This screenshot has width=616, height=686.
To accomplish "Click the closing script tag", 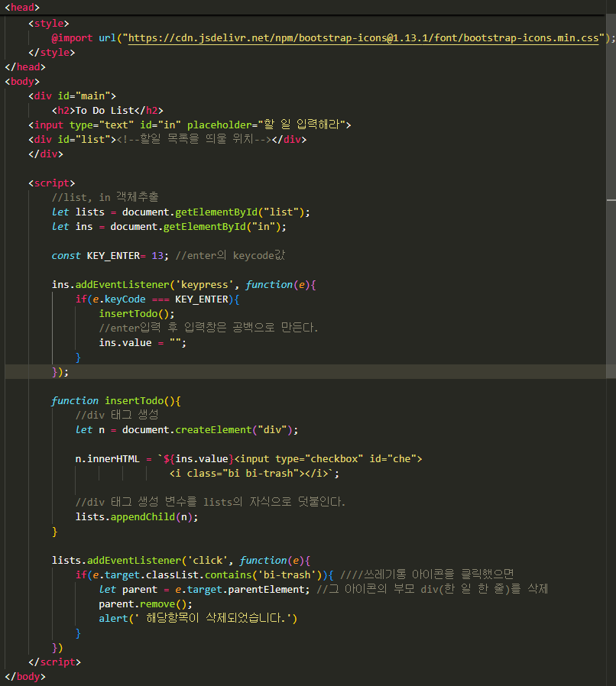I will (x=55, y=662).
